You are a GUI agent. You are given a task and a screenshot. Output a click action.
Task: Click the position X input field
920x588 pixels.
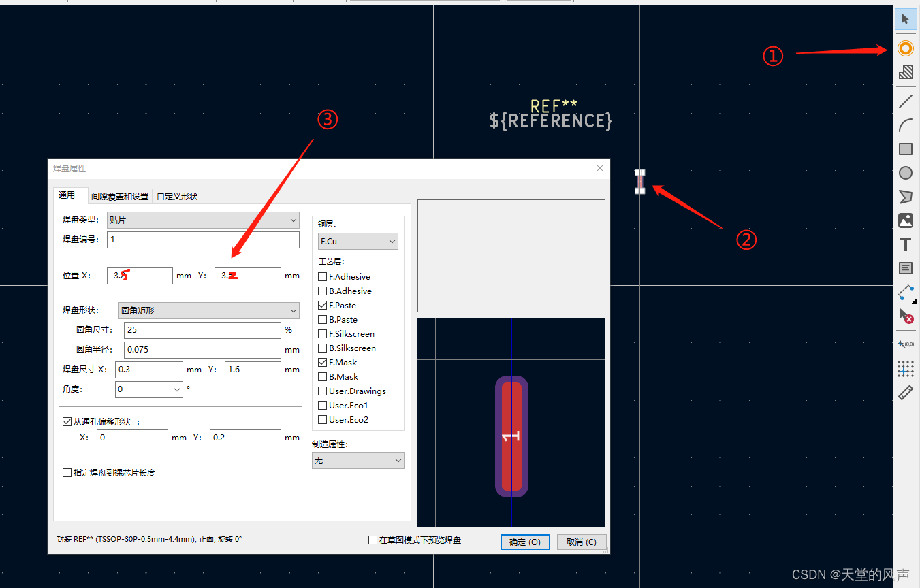click(x=140, y=276)
